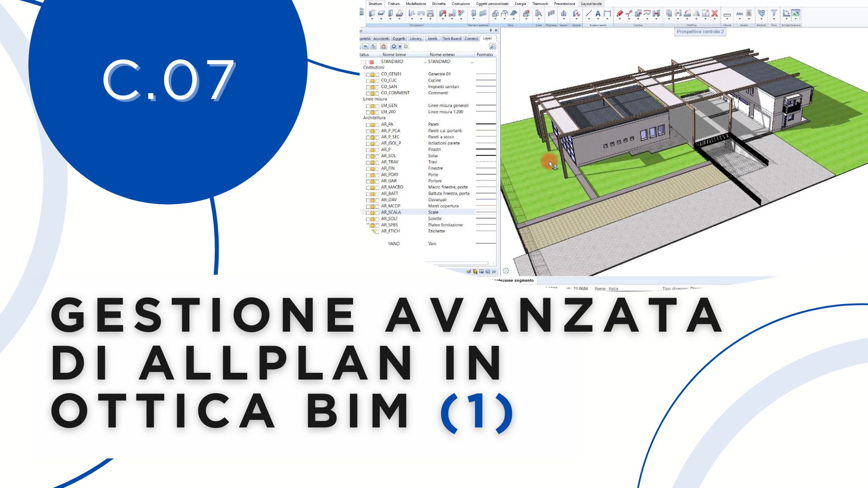
Task: Toggle status box of the AR_MCOP layer
Action: [x=373, y=206]
